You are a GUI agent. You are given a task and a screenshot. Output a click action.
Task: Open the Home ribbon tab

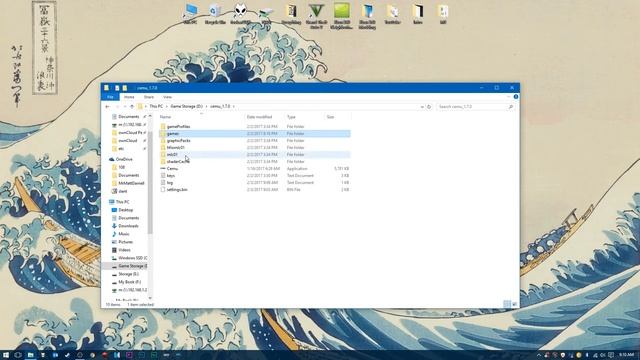[129, 97]
